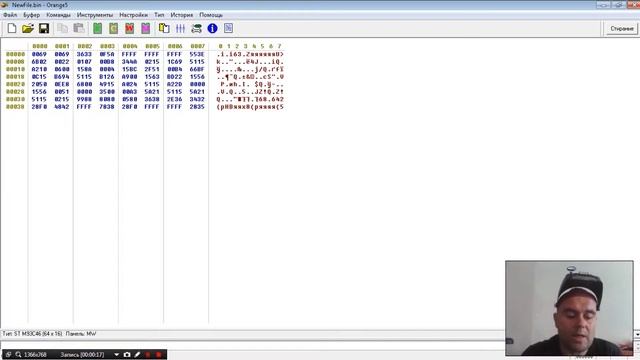
Task: Click the leftmost icon in recorder bar
Action: (x=9, y=355)
